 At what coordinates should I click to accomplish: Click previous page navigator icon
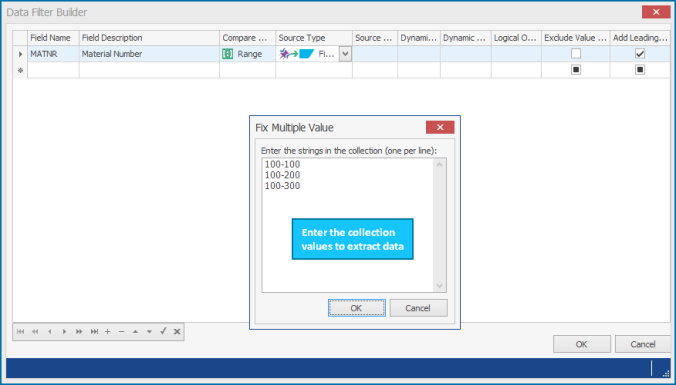(x=35, y=332)
